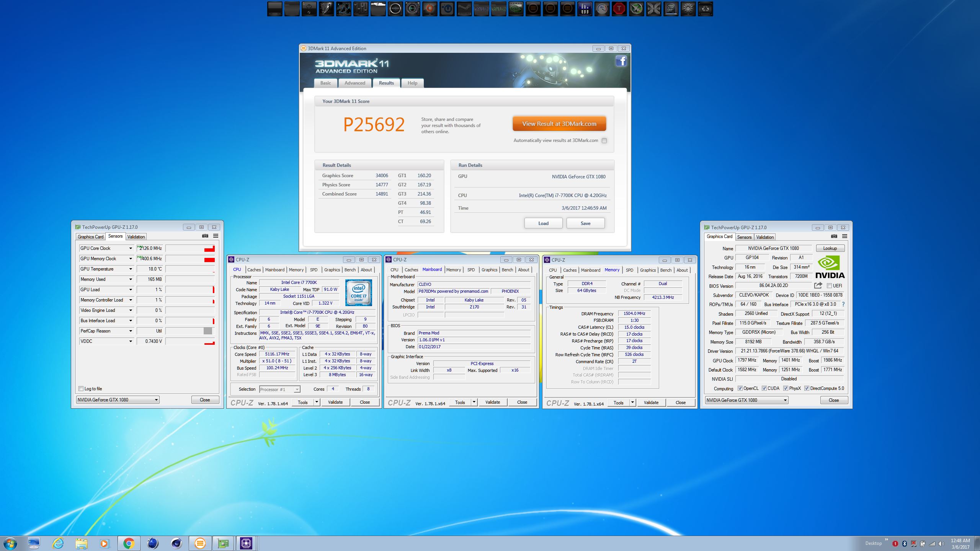
Task: Open Internet Explorer from the taskbar
Action: coord(58,543)
